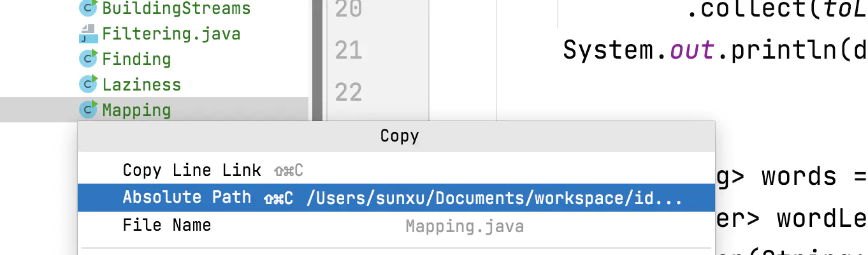Click the Mapping runnable class icon
Viewport: 868px width, 255px height.
pos(88,110)
